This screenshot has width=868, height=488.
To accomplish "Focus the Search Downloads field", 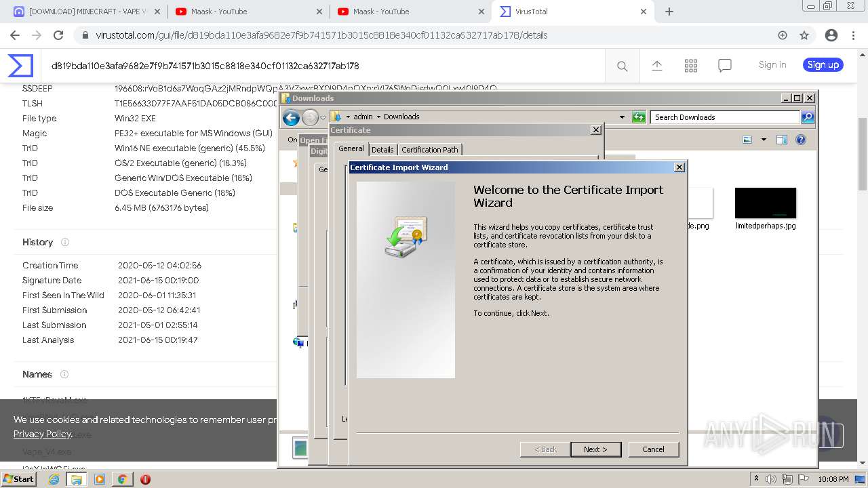I will pyautogui.click(x=725, y=117).
